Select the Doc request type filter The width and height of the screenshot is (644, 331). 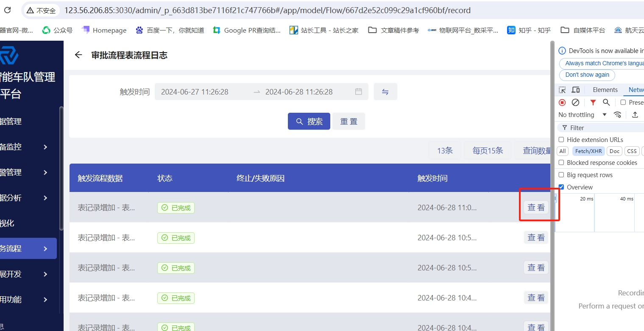pos(614,151)
